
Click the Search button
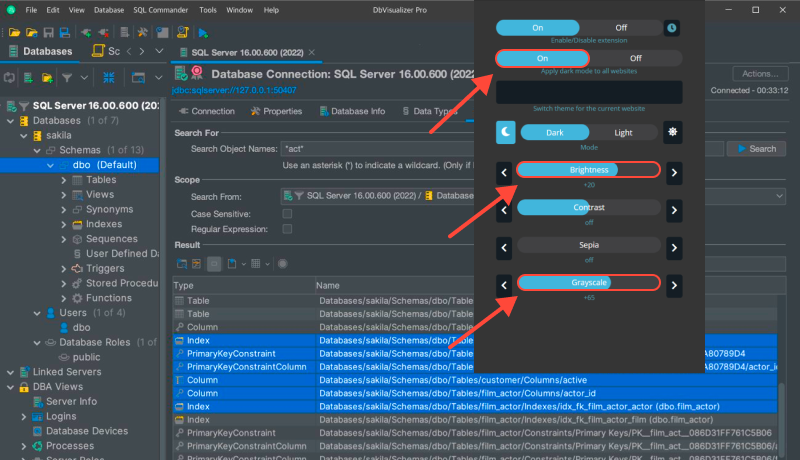757,149
